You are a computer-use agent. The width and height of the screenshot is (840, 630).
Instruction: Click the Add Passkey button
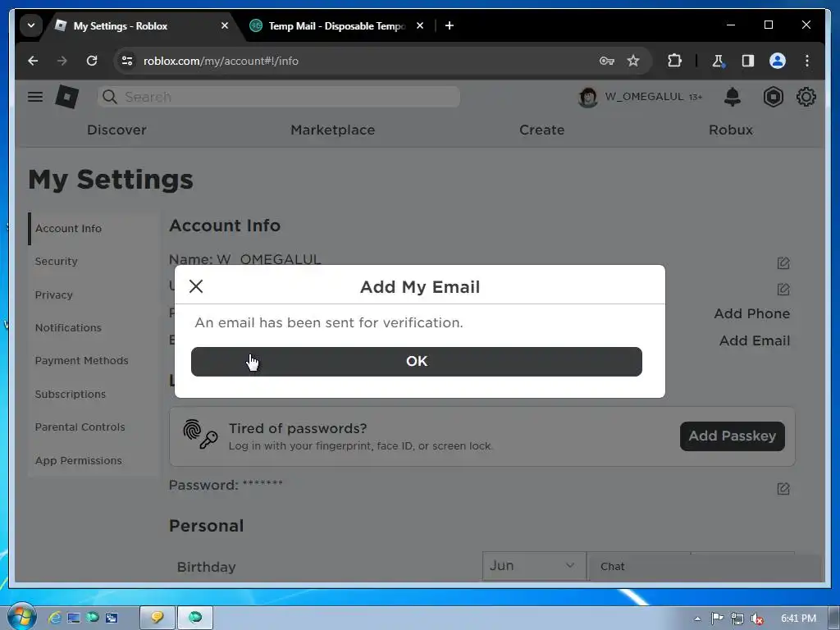(733, 436)
